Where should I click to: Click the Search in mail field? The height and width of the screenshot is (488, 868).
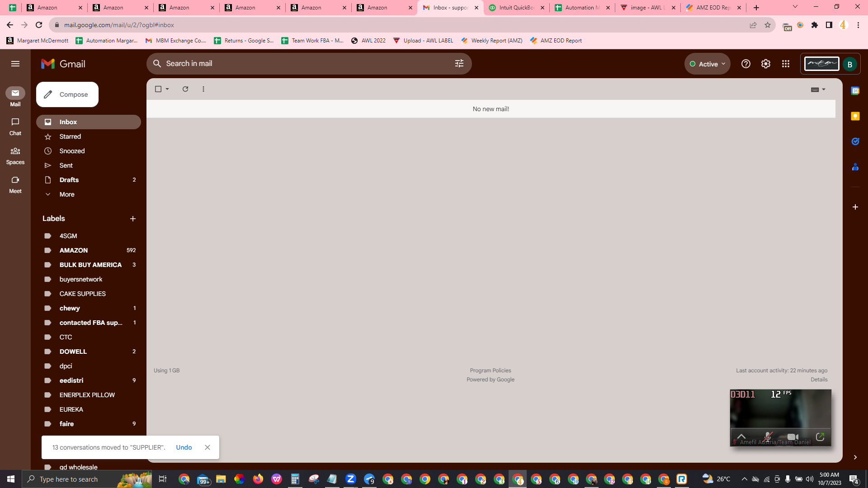309,64
